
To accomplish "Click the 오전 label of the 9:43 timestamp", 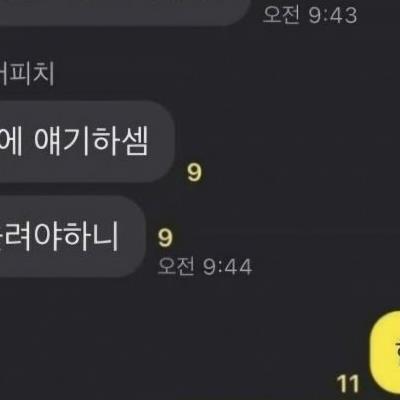I will 281,14.
